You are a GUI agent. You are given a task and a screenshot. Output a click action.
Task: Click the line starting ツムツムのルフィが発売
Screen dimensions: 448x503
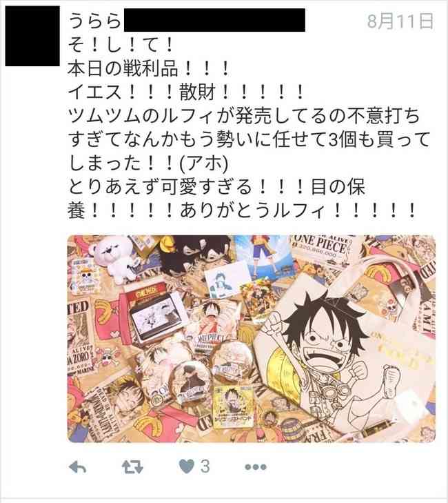click(243, 116)
